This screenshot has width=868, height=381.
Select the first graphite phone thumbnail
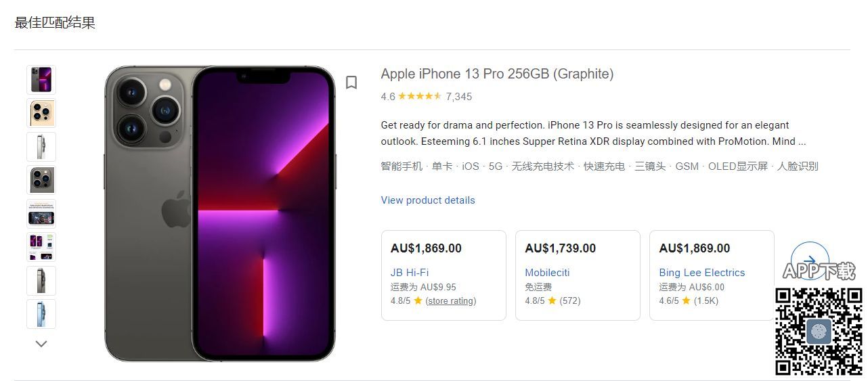click(41, 80)
